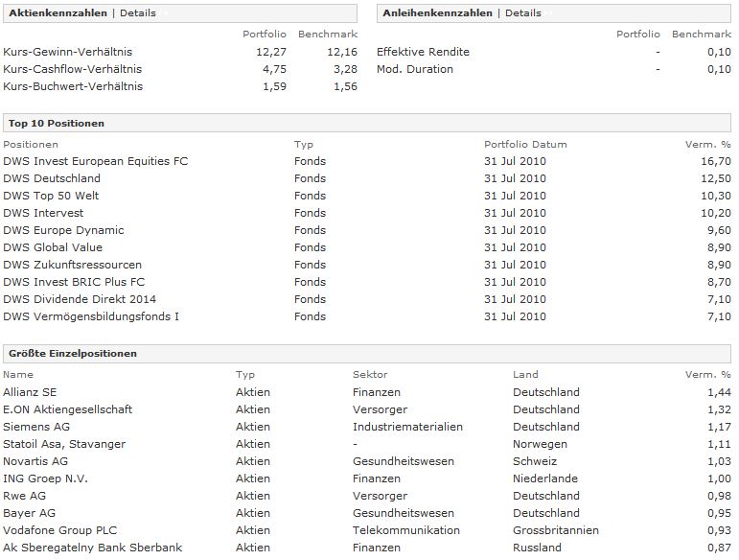Click ING Groep N.V. holding
Viewport: 739px width, 560px height.
[45, 478]
